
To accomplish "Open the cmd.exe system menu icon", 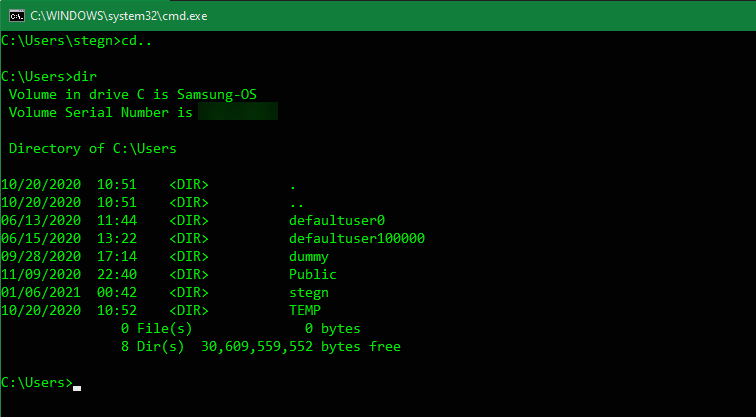I will click(16, 15).
